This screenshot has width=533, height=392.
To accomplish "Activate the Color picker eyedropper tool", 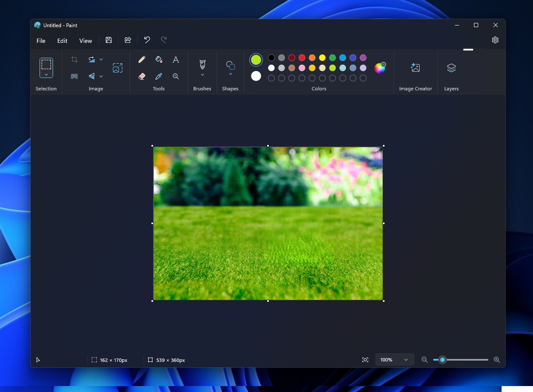I will [159, 76].
